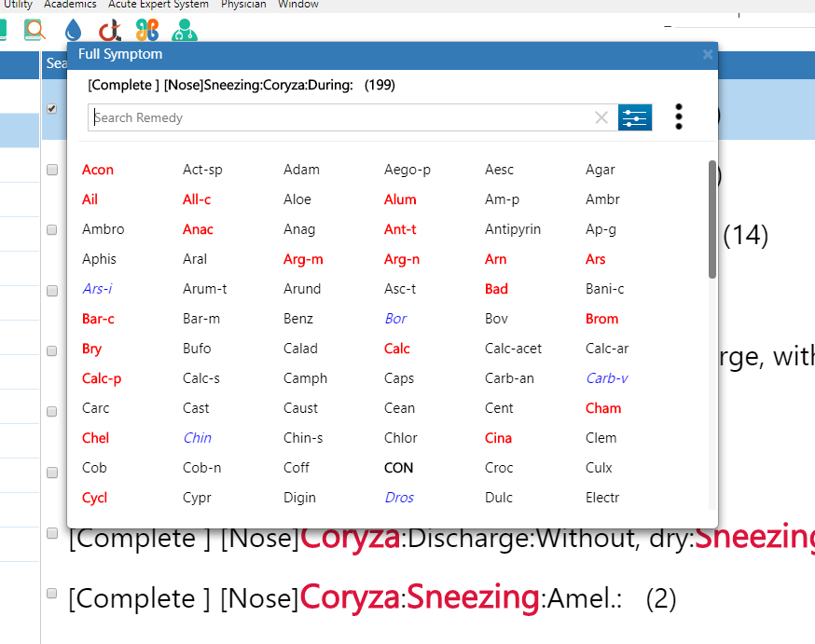
Task: Click the red 'ct' logo toolbar icon
Action: click(x=108, y=30)
